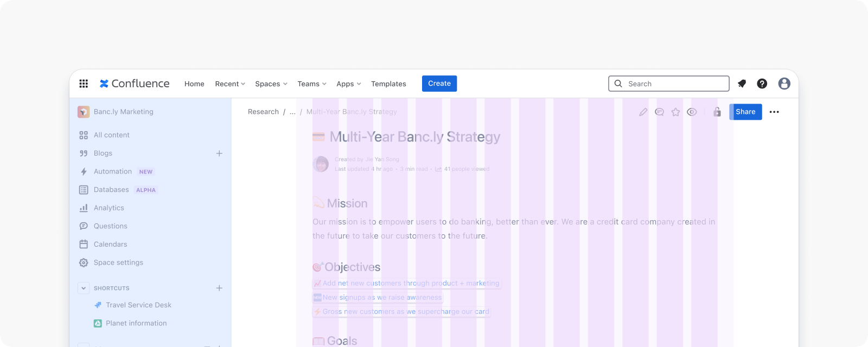Viewport: 868px width, 347px height.
Task: Toggle watching this page eye icon
Action: point(692,112)
